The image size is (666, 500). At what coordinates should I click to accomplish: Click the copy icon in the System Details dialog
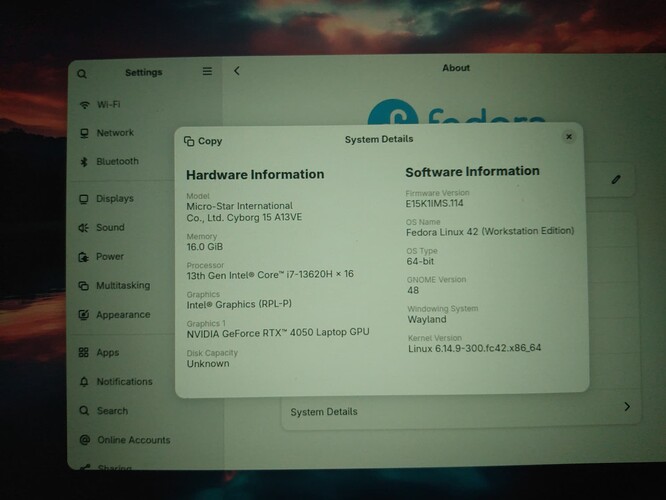(x=189, y=141)
